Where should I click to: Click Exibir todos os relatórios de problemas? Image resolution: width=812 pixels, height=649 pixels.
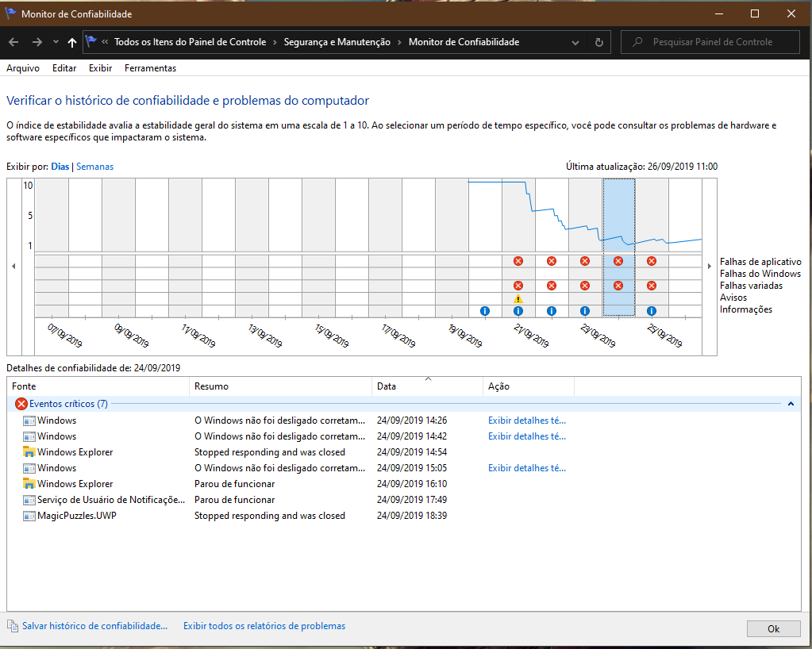pos(264,626)
